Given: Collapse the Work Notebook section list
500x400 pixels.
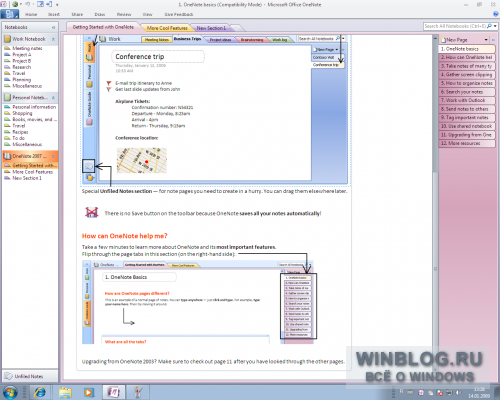Looking at the screenshot, I should point(53,39).
